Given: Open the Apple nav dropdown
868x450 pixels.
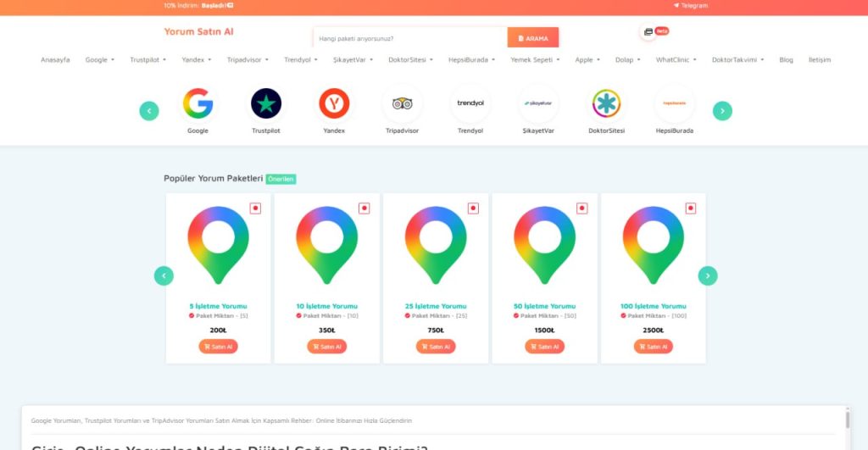Looking at the screenshot, I should point(587,60).
